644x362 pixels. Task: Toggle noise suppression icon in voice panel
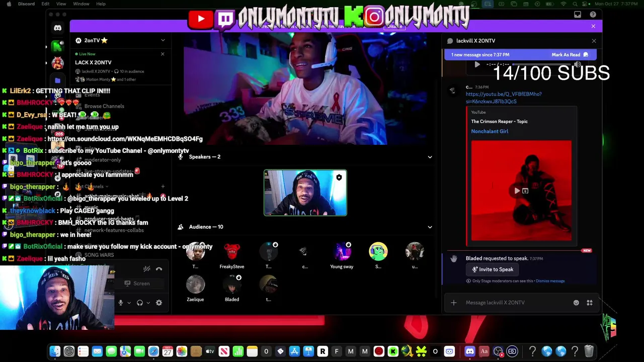pos(147,269)
